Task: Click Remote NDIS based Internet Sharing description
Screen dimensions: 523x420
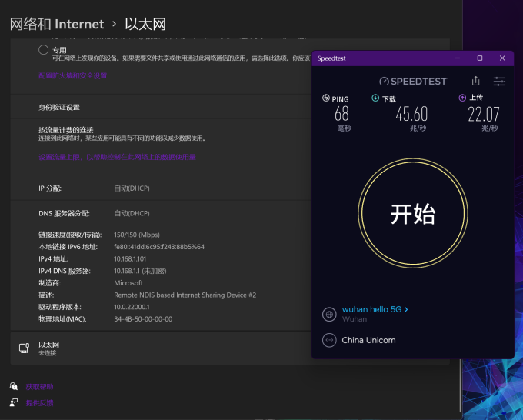Action: (x=185, y=295)
